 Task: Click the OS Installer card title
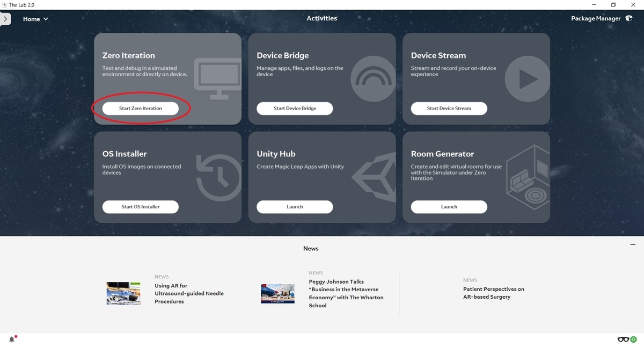pos(125,154)
